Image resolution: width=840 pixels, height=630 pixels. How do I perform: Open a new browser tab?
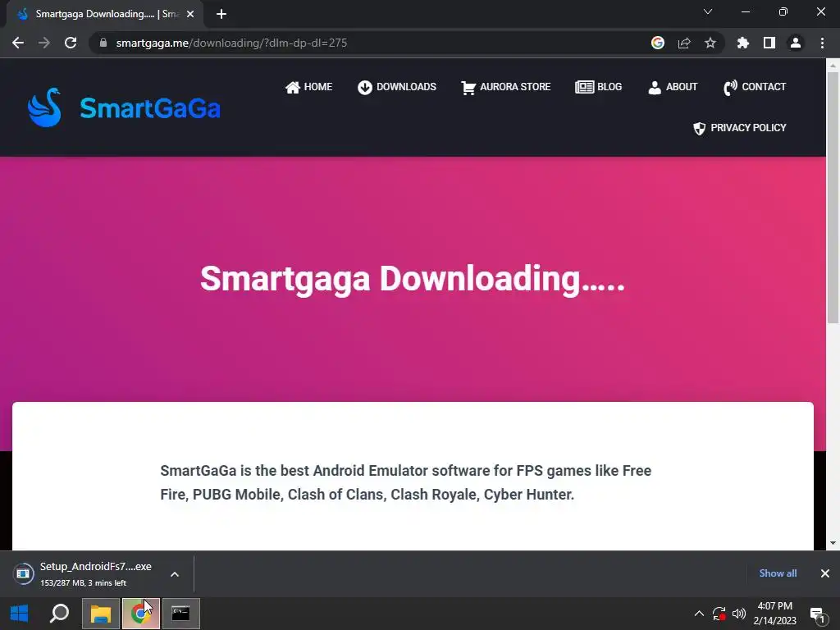click(221, 14)
